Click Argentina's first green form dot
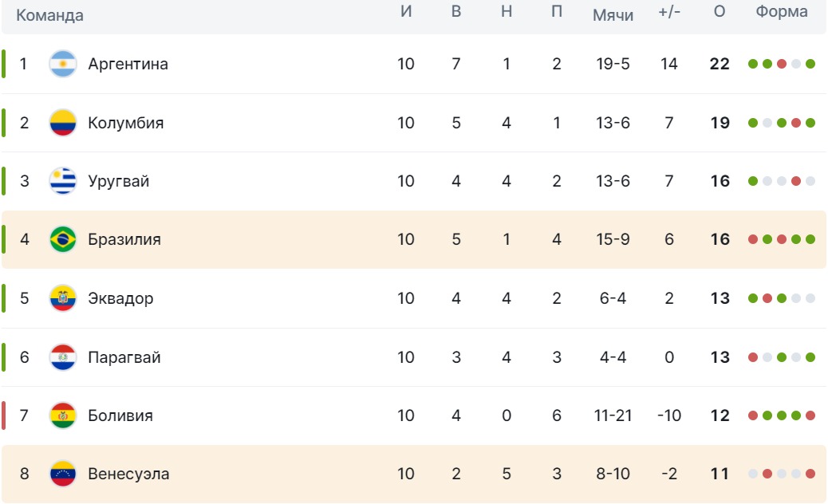Viewport: 828px width, 504px height. 753,64
